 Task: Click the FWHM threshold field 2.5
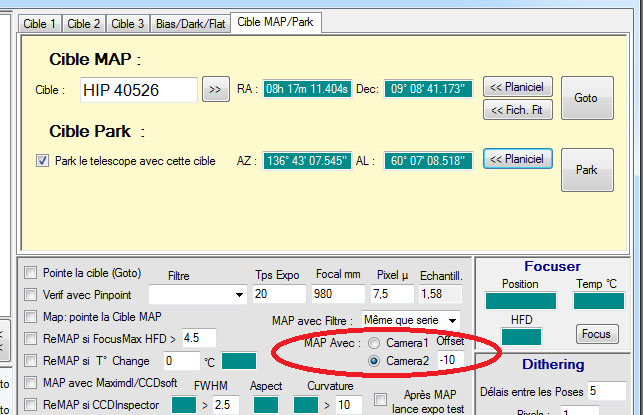225,405
